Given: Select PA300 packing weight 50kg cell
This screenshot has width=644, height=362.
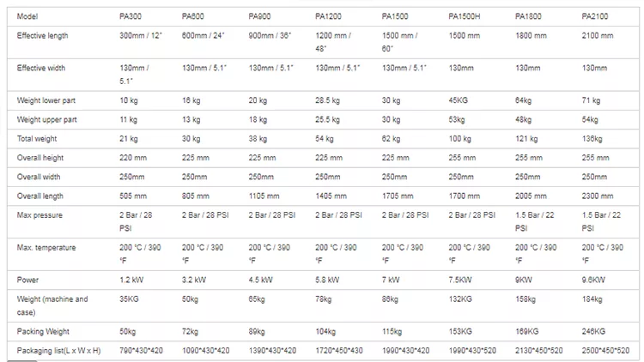Looking at the screenshot, I should (127, 332).
